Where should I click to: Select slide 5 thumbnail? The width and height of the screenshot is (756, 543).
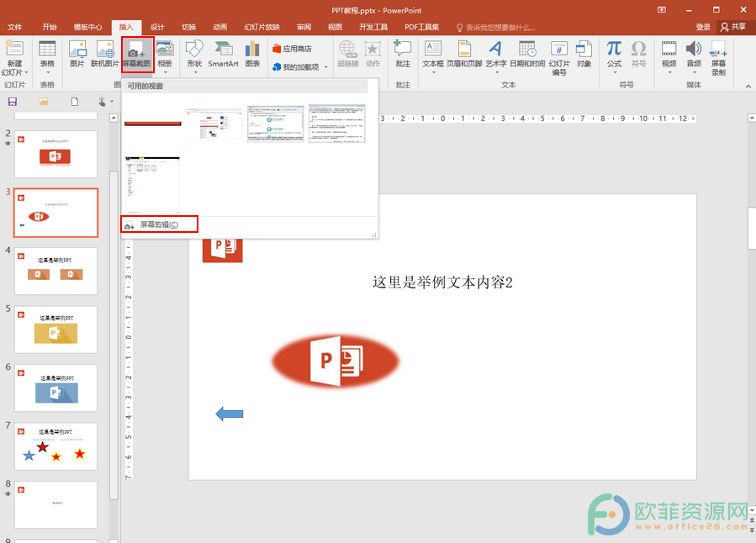pyautogui.click(x=56, y=329)
